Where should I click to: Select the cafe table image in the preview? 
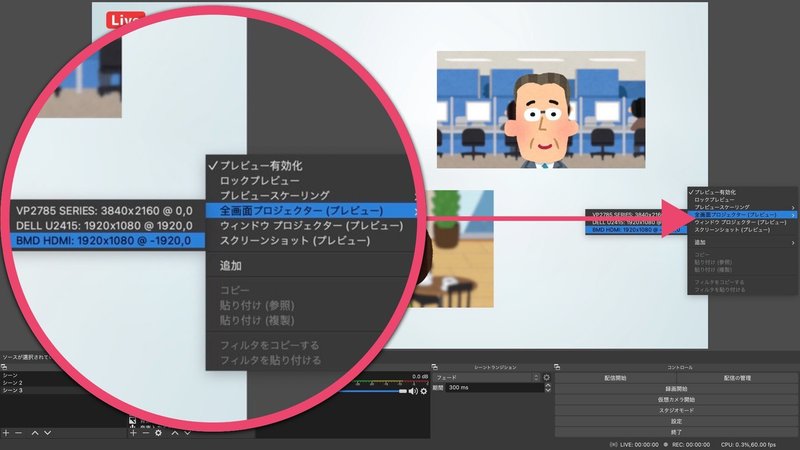457,249
